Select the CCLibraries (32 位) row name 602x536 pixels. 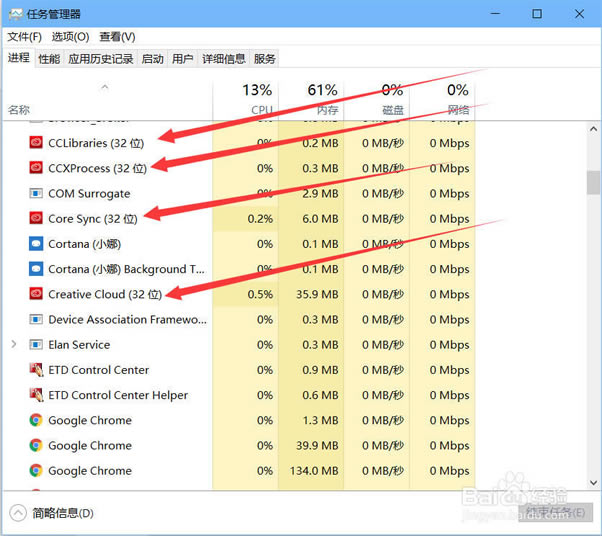coord(96,143)
